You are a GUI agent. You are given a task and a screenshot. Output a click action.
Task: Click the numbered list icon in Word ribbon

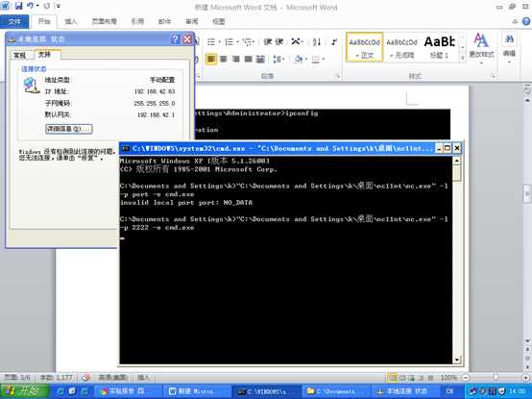point(230,42)
